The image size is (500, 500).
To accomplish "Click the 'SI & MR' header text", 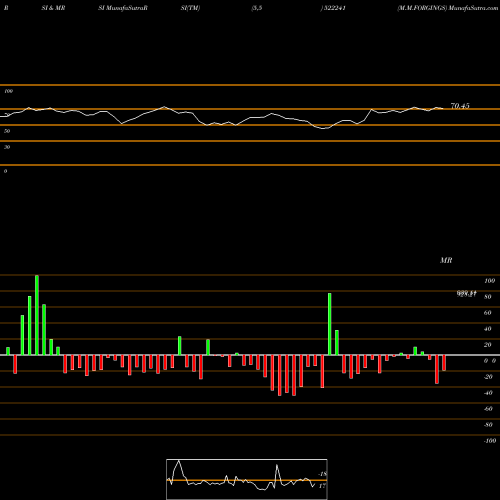I will tap(53, 8).
